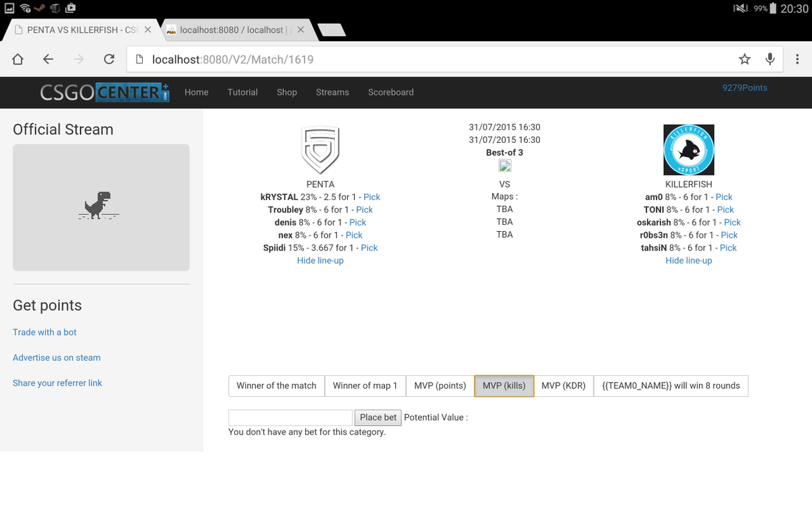
Task: Tap the browser Home icon
Action: pyautogui.click(x=18, y=59)
